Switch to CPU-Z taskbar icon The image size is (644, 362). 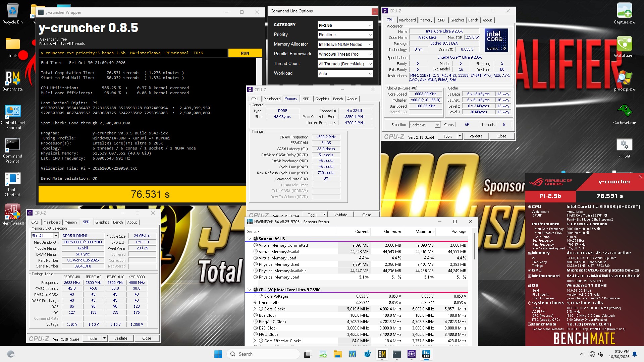(412, 354)
